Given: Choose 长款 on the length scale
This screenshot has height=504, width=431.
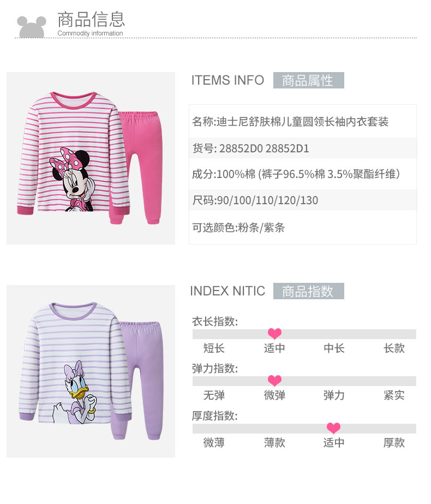Looking at the screenshot, I should point(394,348).
